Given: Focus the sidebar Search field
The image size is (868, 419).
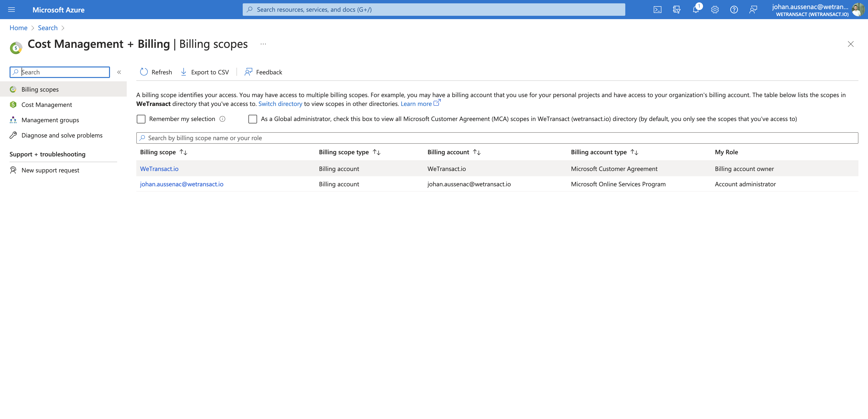Looking at the screenshot, I should coord(60,72).
